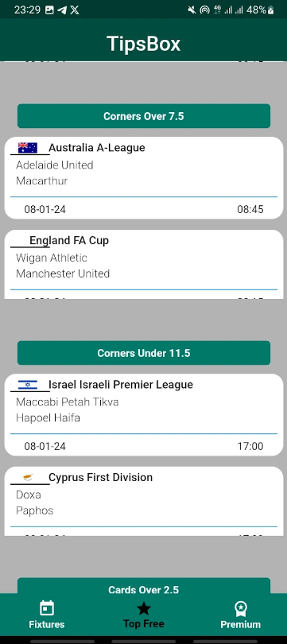The width and height of the screenshot is (287, 644).
Task: Tap the Top Free star icon
Action: point(144,608)
